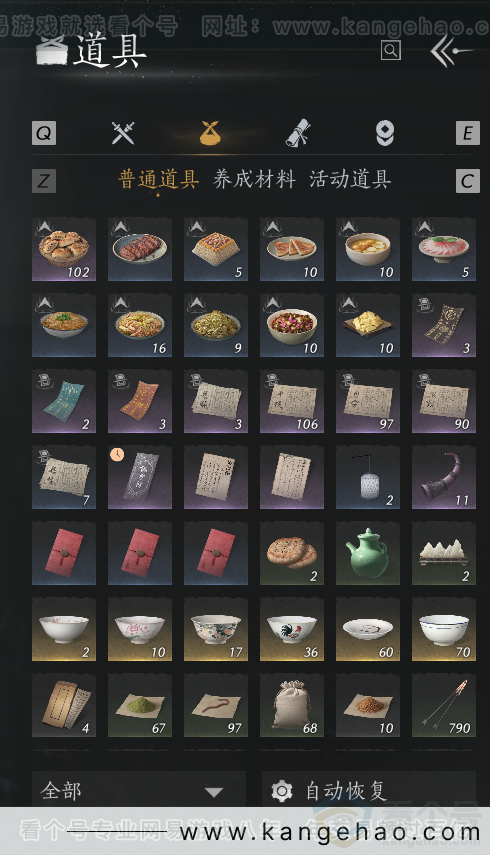490x856 pixels.
Task: Open the search magnifier icon
Action: click(x=391, y=51)
